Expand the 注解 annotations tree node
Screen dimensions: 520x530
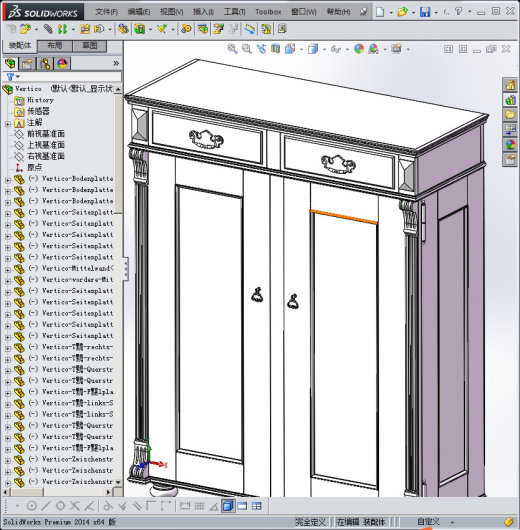[x=8, y=124]
